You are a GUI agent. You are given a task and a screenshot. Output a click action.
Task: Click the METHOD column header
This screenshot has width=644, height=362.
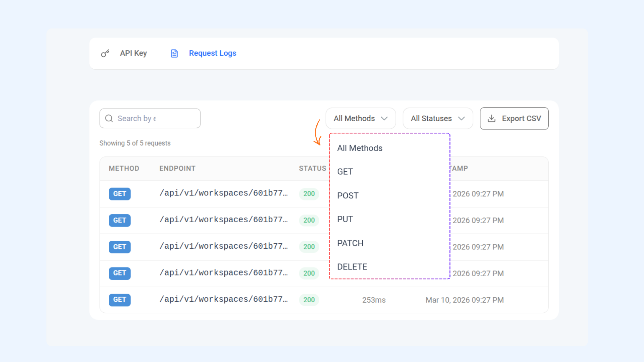click(x=124, y=168)
